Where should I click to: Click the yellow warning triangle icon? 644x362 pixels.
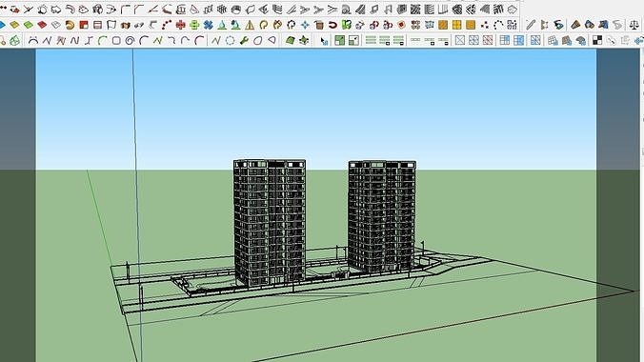(x=250, y=25)
